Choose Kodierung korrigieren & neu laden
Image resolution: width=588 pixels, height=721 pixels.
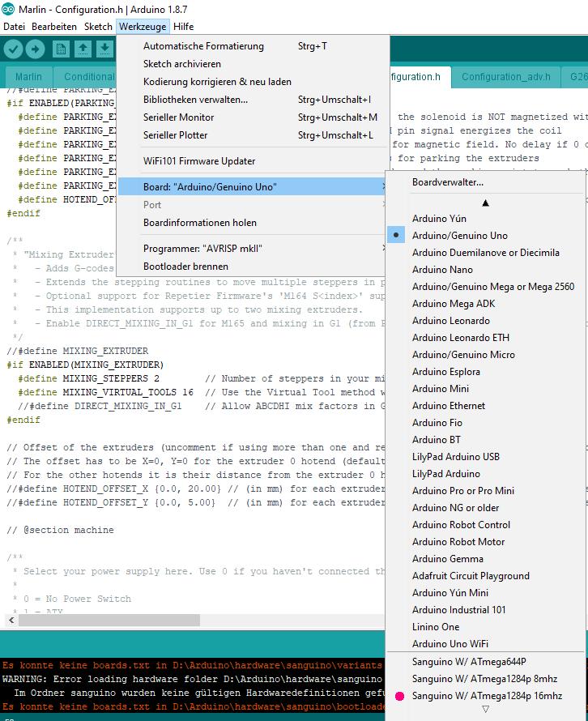click(251, 82)
